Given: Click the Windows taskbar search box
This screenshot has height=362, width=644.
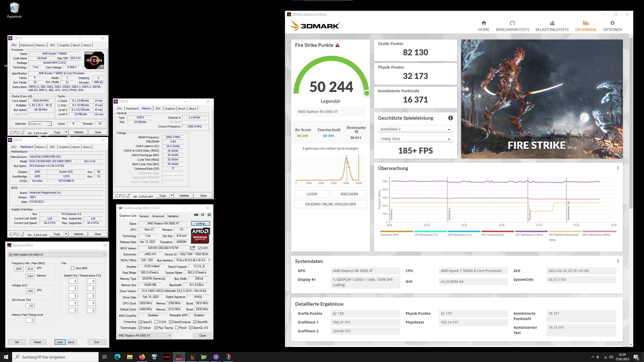Looking at the screenshot, I should [55, 357].
